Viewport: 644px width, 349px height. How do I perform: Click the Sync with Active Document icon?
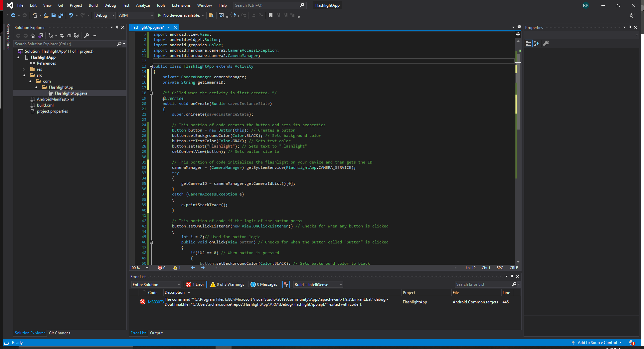click(x=62, y=36)
